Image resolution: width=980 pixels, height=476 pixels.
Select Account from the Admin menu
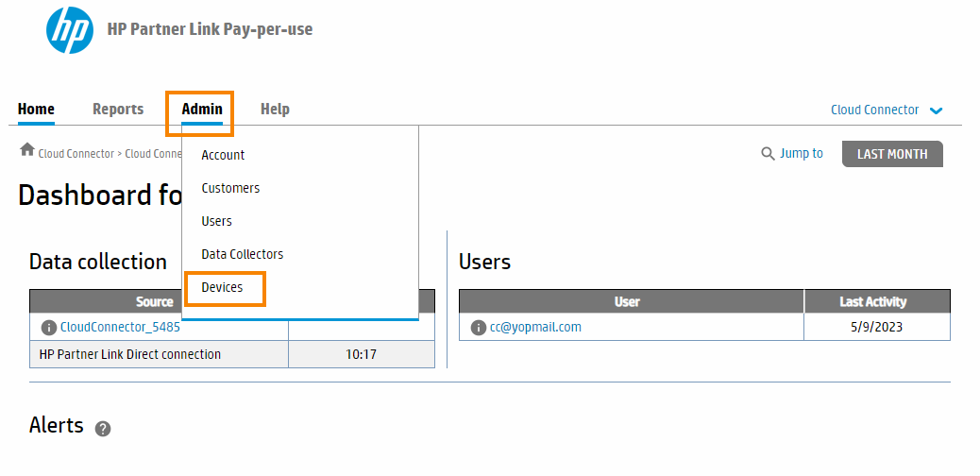(223, 155)
